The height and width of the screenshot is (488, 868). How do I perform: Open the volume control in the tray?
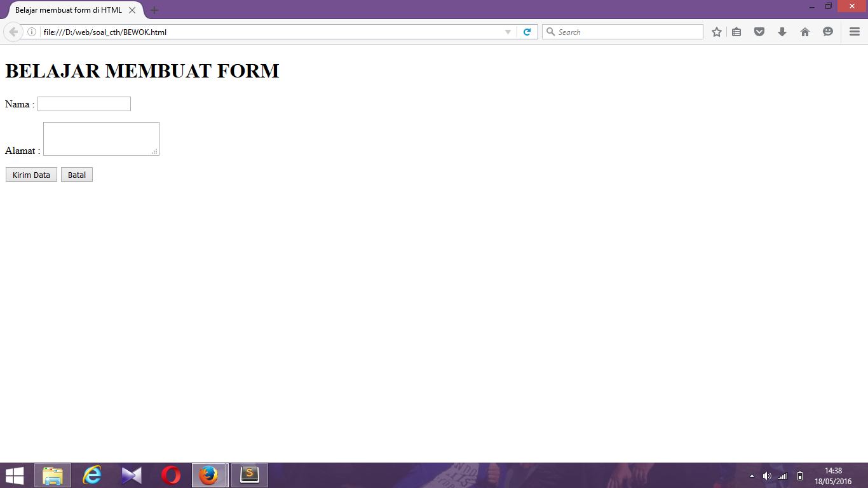767,475
